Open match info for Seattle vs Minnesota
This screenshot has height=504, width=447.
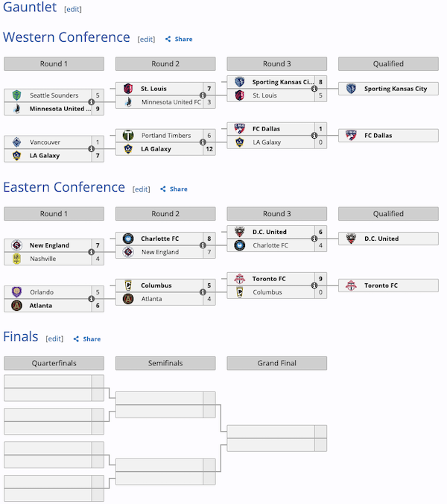(x=91, y=102)
